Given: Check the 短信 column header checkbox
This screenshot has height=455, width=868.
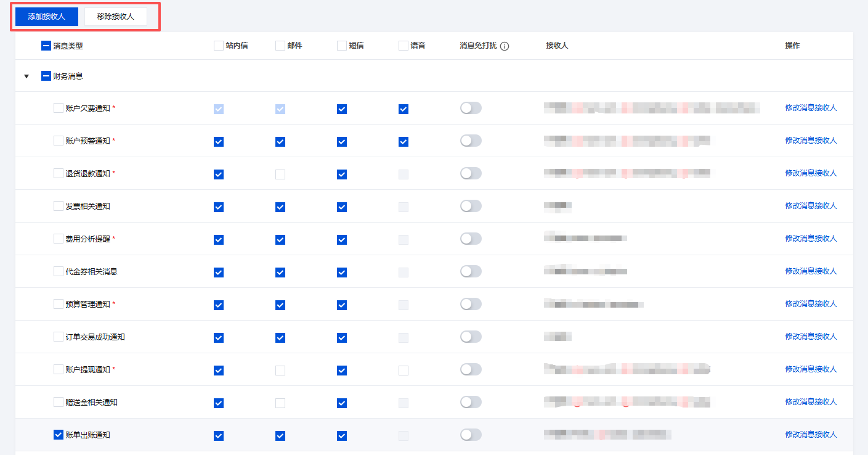Looking at the screenshot, I should [x=342, y=46].
